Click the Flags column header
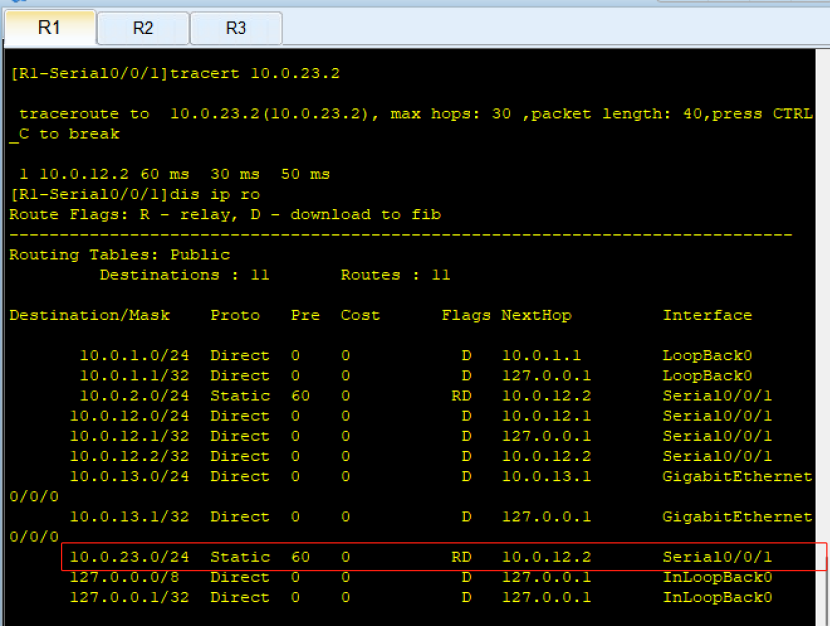830x626 pixels. [x=466, y=315]
